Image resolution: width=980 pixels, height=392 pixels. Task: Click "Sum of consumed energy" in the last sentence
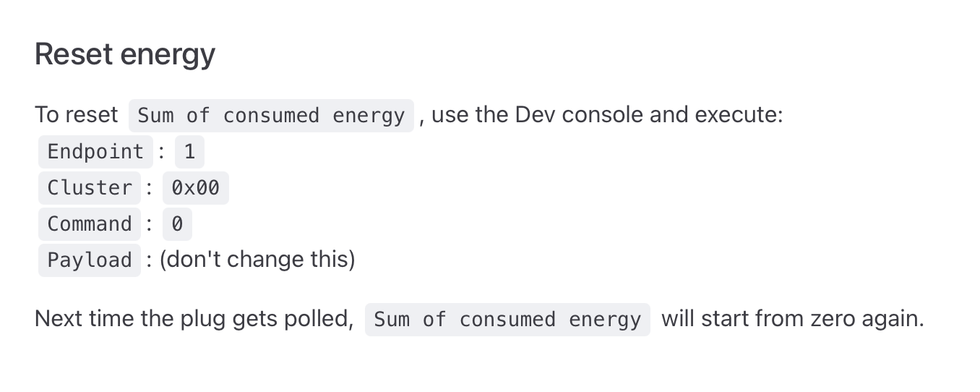click(x=507, y=320)
